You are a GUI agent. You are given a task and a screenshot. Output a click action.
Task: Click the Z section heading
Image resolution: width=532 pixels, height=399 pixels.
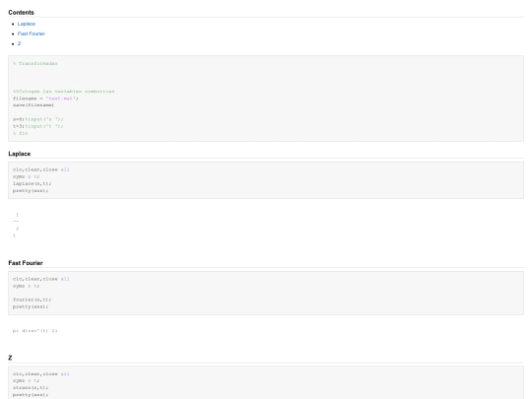(x=10, y=358)
